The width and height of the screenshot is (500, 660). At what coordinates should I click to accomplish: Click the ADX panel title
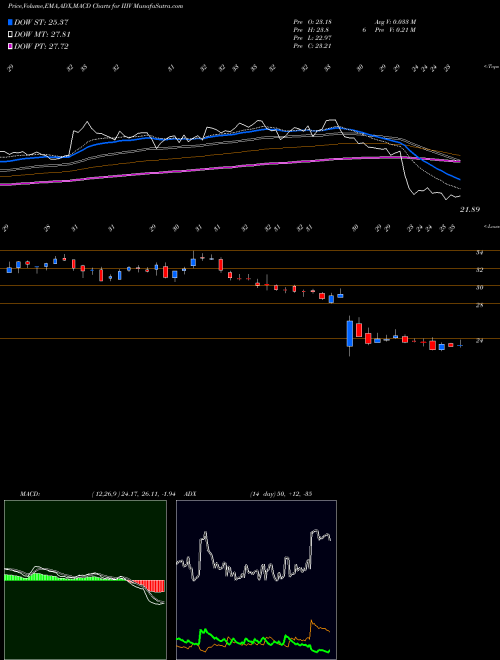pos(191,494)
